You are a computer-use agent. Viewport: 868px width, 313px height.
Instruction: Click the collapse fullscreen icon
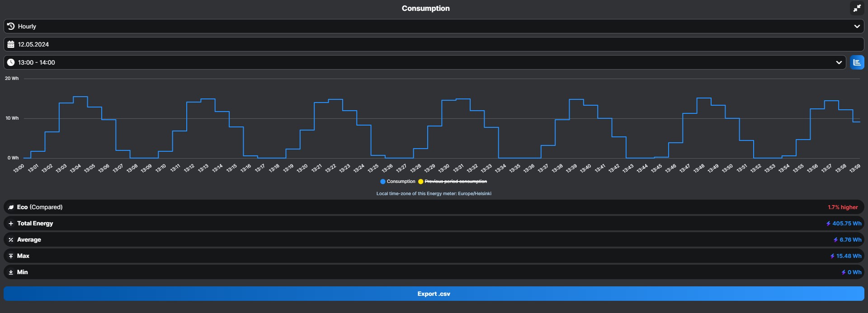coord(857,8)
